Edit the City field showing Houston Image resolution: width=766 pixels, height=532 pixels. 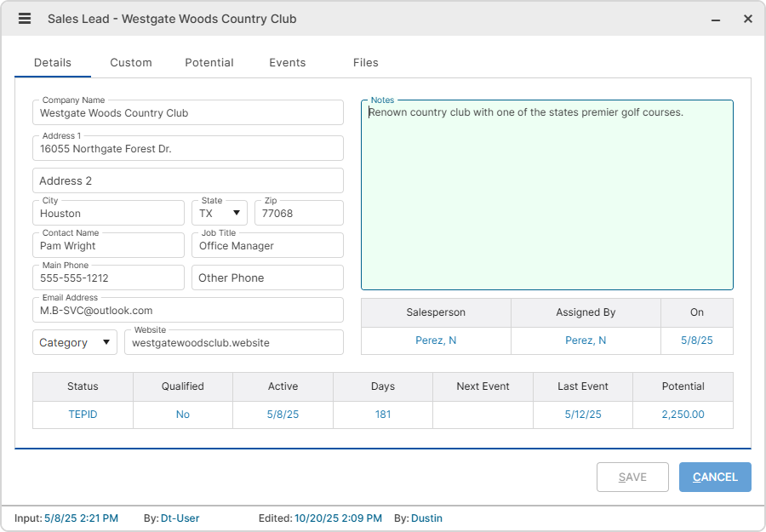coord(108,213)
